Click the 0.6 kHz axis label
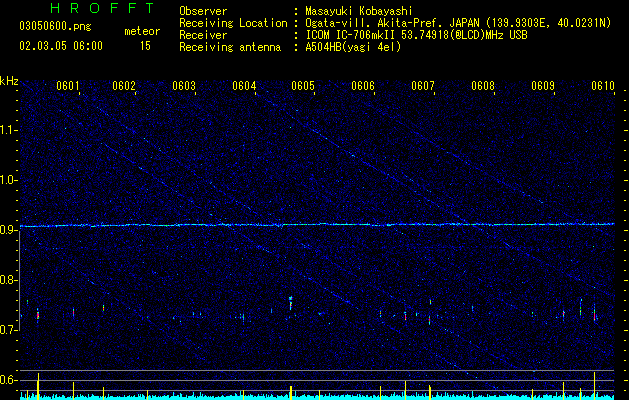Viewport: 629px width, 400px height. (9, 380)
